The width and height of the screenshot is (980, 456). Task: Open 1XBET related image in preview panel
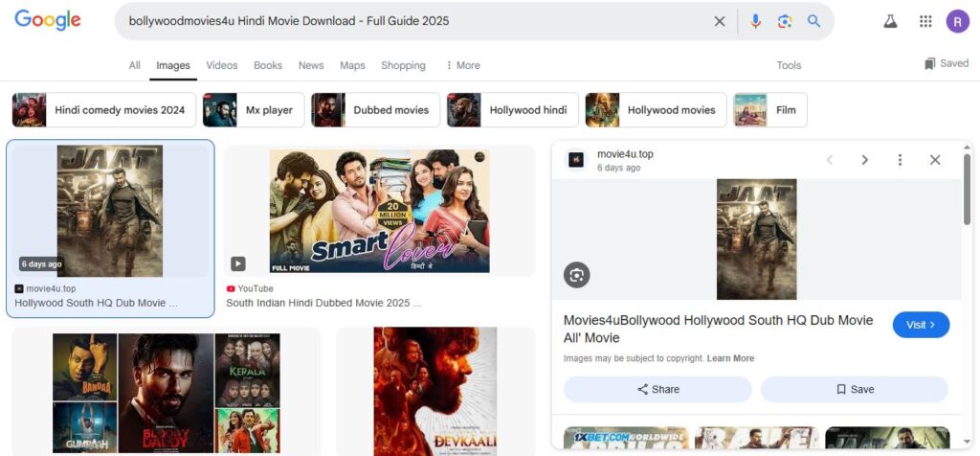626,438
